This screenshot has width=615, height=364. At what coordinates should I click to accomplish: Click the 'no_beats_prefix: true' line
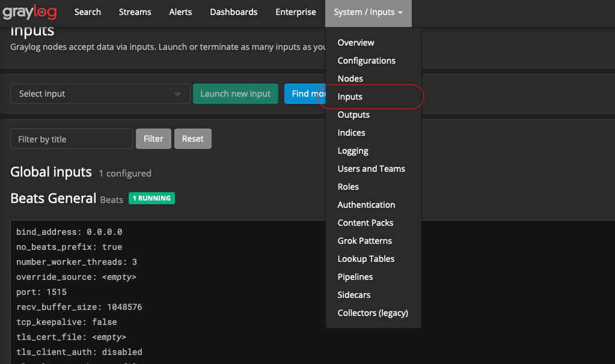[x=69, y=247]
